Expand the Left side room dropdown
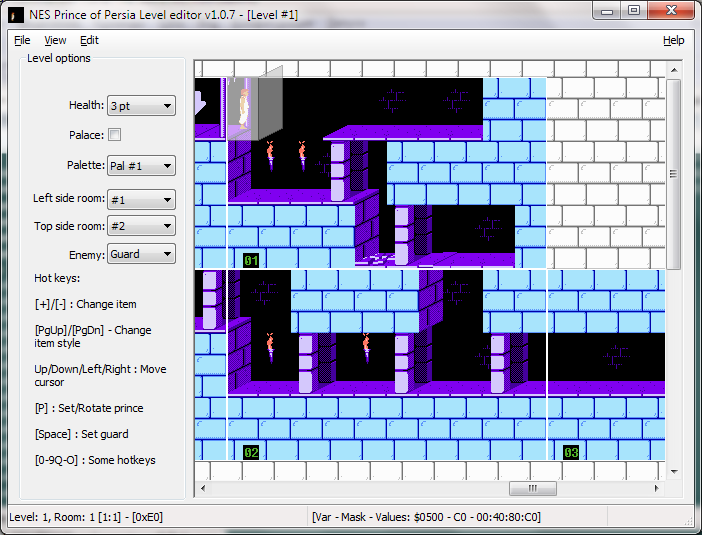 click(141, 199)
